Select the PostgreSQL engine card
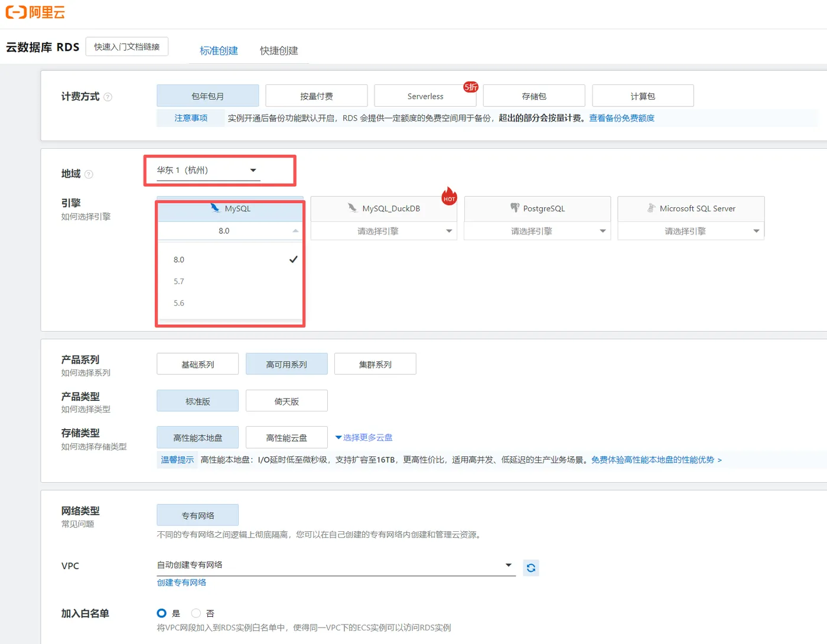Viewport: 827px width, 644px height. pos(538,208)
